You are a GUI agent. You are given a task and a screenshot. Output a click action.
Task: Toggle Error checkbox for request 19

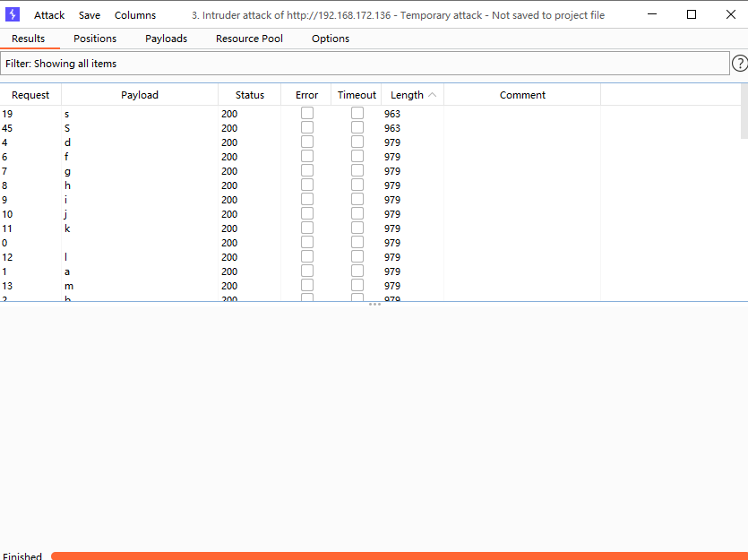(x=307, y=114)
